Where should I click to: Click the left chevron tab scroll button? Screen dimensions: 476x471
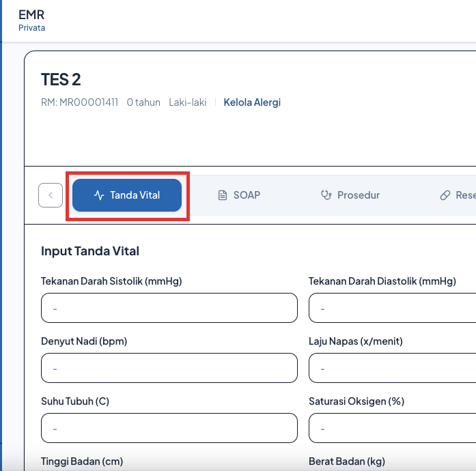coord(51,195)
